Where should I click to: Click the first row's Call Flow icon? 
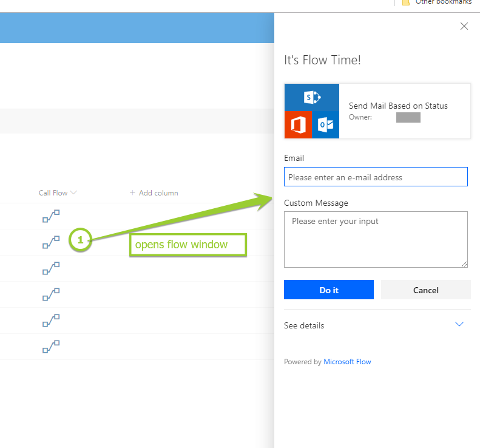(51, 216)
